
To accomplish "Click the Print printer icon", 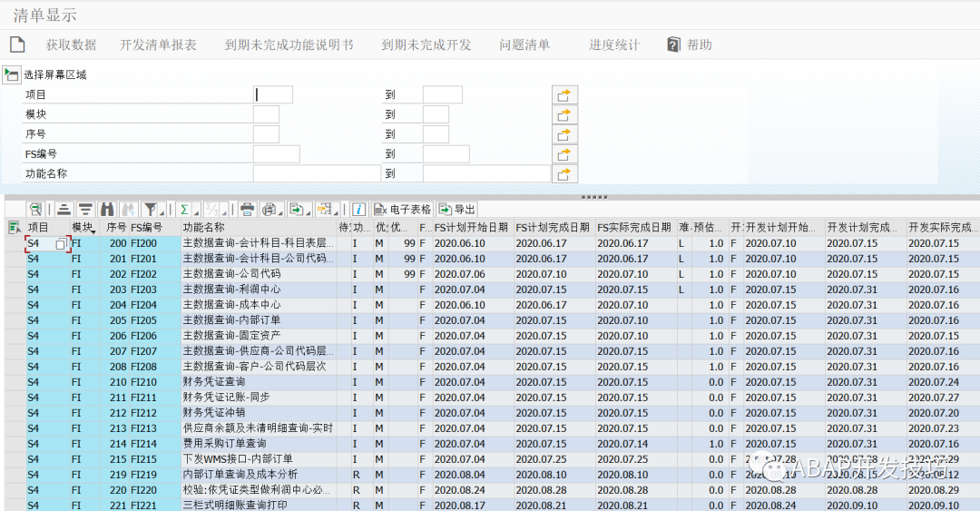I will pos(247,210).
